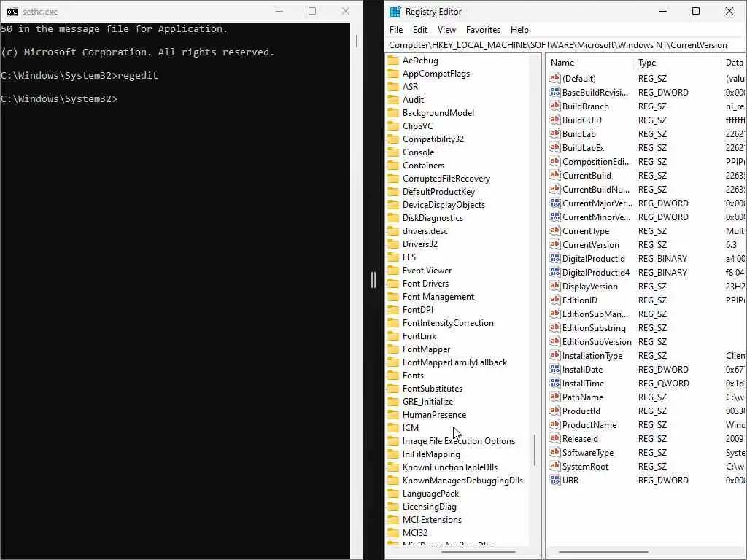
Task: Click the command prompt vertical scrollbar
Action: tap(356, 41)
